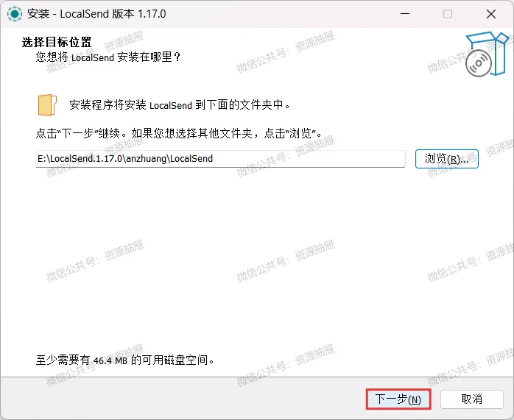Click the text 您想将 LocalSend 安装在哪里？
Image resolution: width=514 pixels, height=420 pixels.
(108, 57)
